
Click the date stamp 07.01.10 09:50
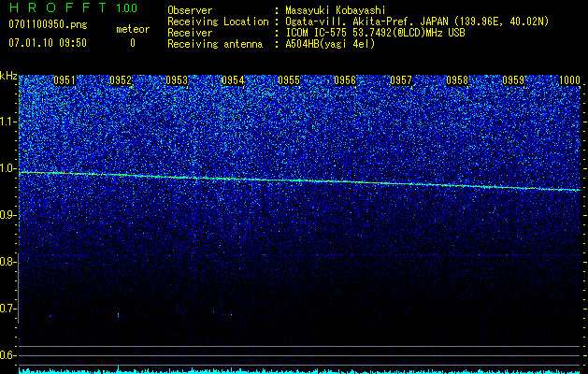[48, 43]
